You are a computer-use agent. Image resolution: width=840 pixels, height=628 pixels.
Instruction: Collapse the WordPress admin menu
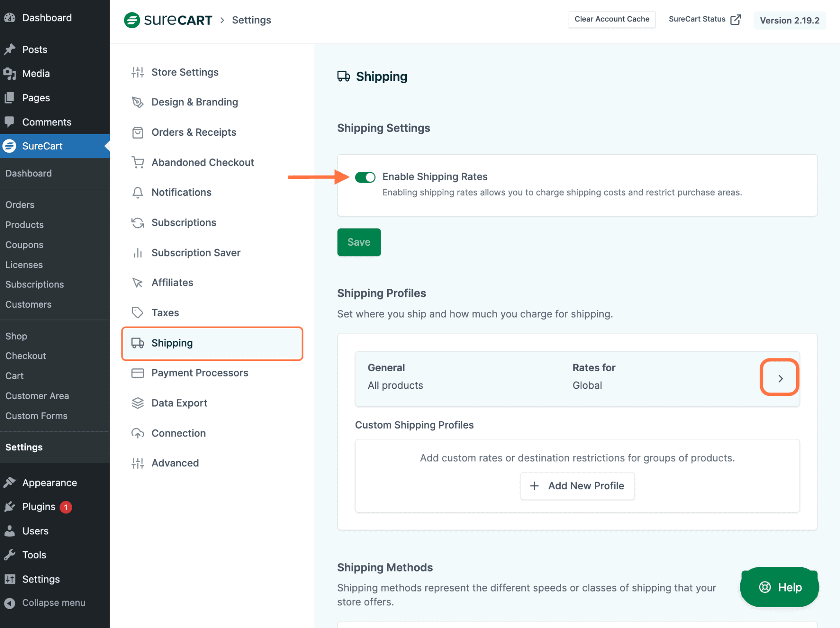(45, 603)
